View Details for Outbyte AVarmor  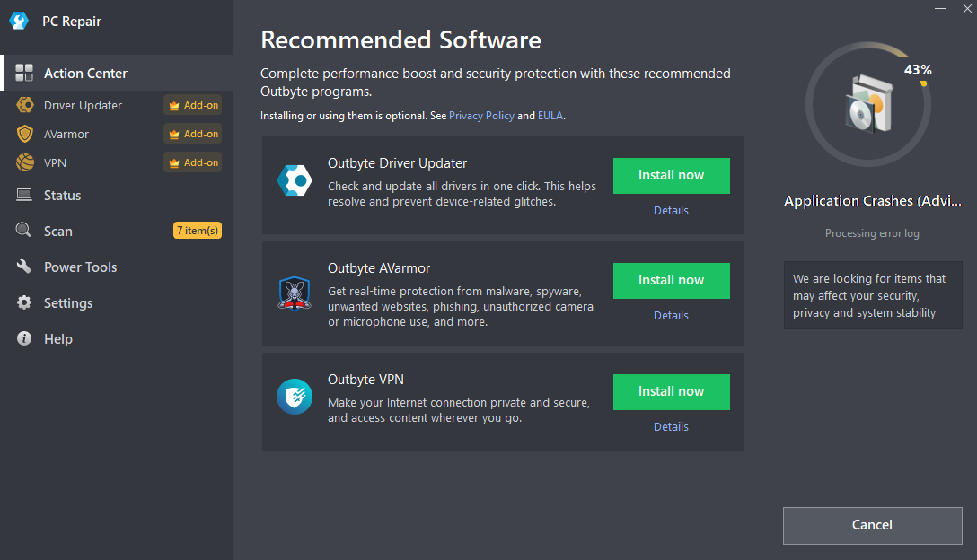(671, 316)
